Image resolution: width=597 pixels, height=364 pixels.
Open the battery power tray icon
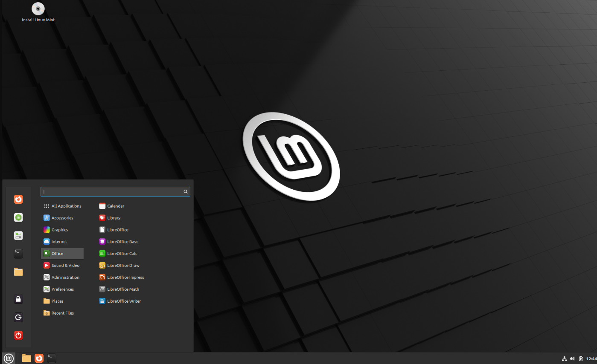(581, 358)
